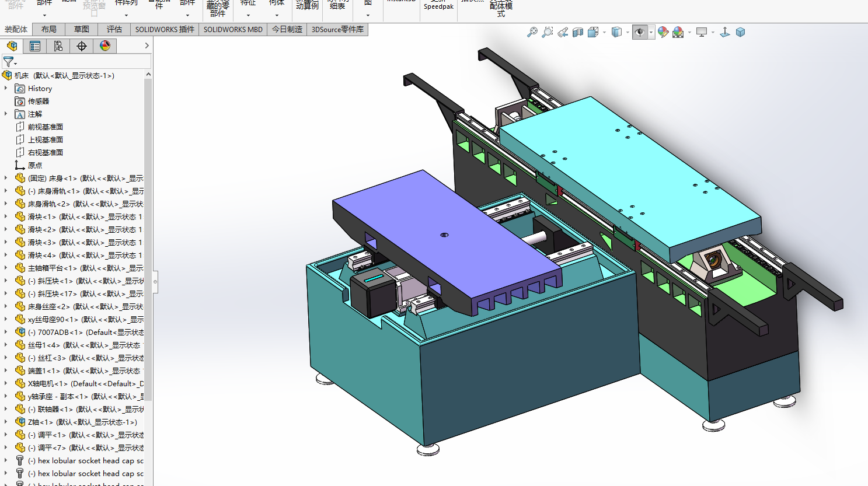Select the 右视基准面 plane
Screen dimensions: 868x486
click(x=46, y=153)
